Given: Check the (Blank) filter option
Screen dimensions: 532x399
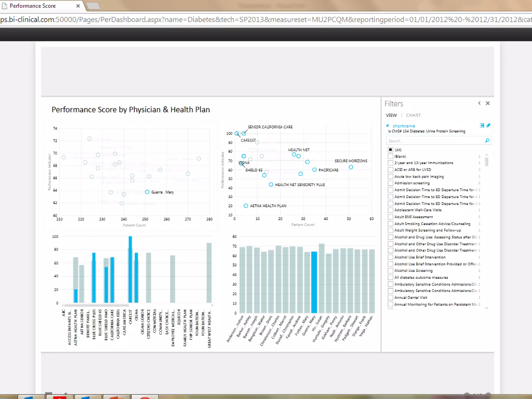Looking at the screenshot, I should tap(390, 156).
